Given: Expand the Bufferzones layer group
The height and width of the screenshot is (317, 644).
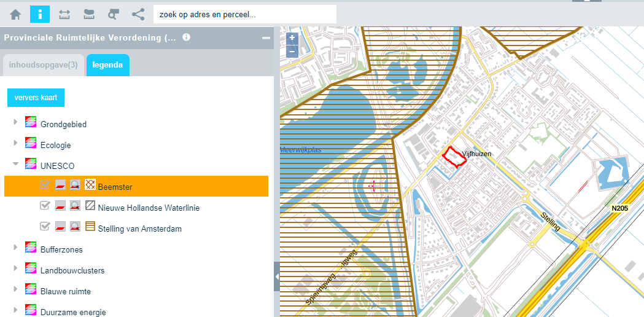Looking at the screenshot, I should (x=16, y=248).
